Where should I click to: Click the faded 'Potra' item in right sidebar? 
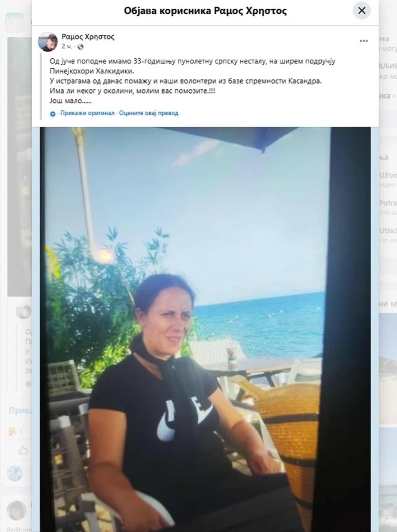coord(388,203)
